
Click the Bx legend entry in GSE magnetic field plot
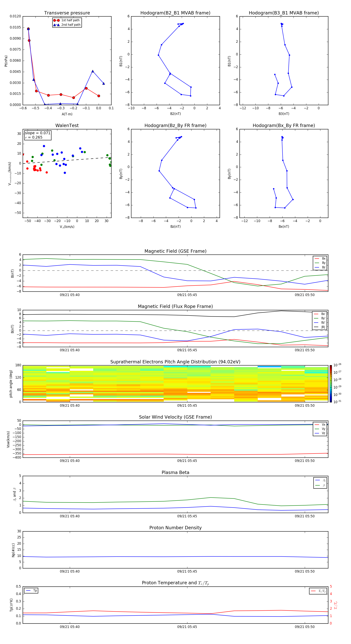(x=320, y=259)
